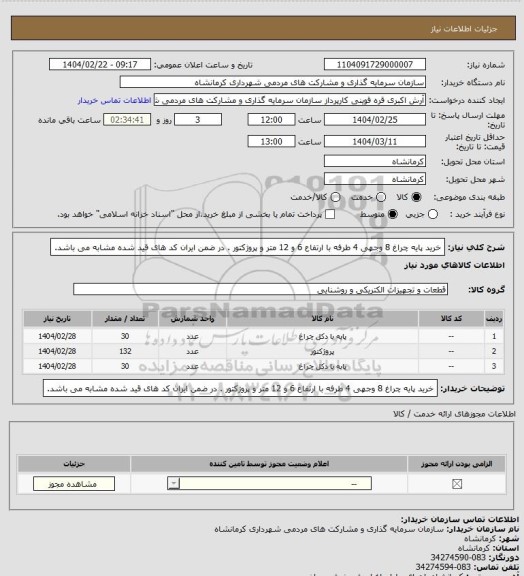Click the نام کالا column header
This screenshot has height=576, width=524.
[x=322, y=318]
